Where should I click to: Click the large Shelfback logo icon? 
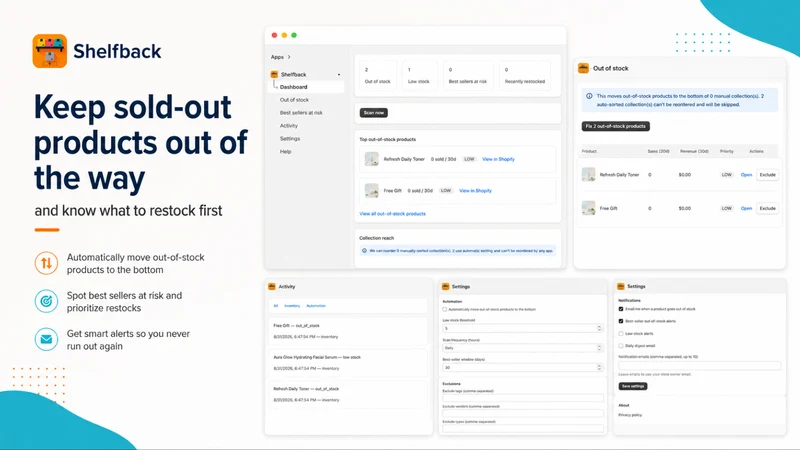49,51
